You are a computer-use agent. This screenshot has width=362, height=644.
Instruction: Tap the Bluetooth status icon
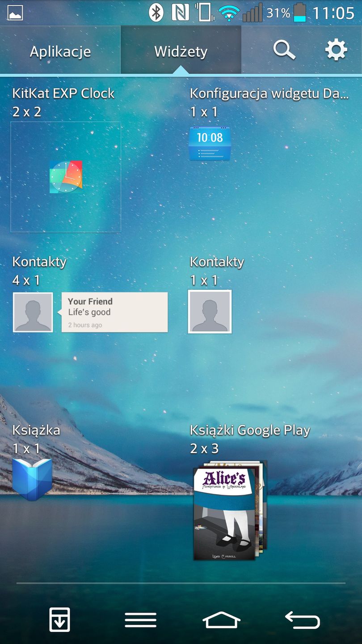(156, 13)
